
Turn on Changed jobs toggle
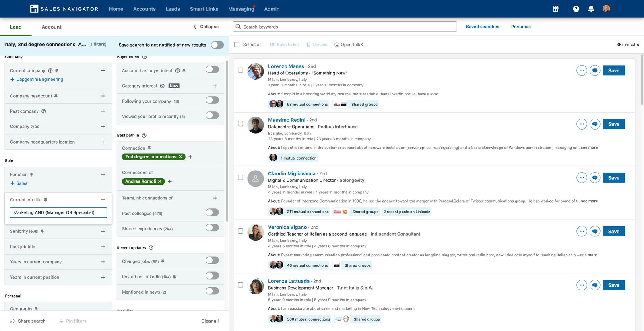pos(212,260)
